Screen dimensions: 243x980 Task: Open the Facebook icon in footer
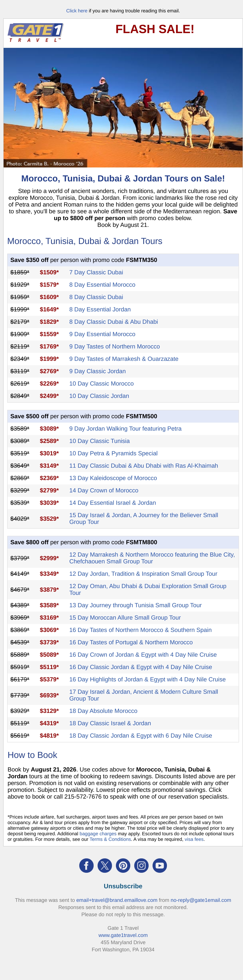[86, 866]
